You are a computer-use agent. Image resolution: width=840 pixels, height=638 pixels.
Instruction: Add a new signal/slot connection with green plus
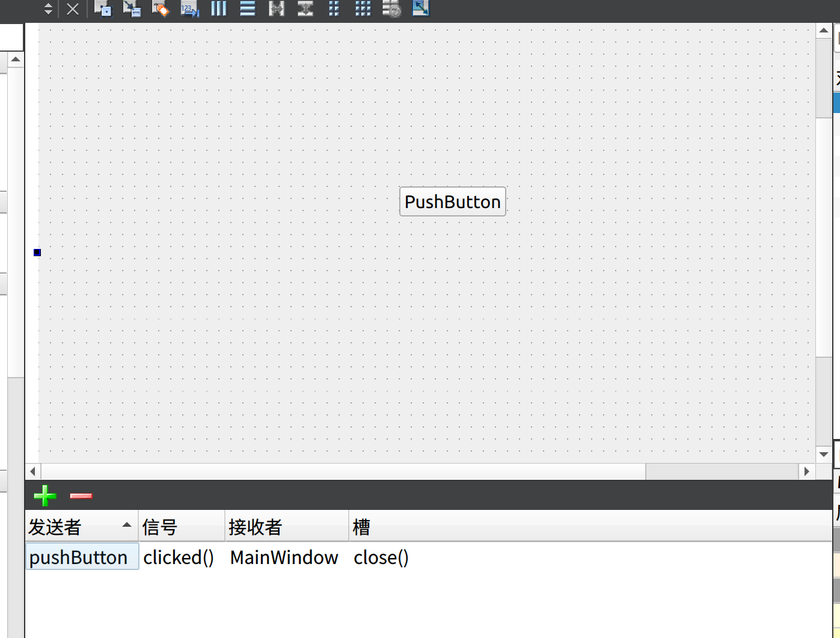coord(45,495)
